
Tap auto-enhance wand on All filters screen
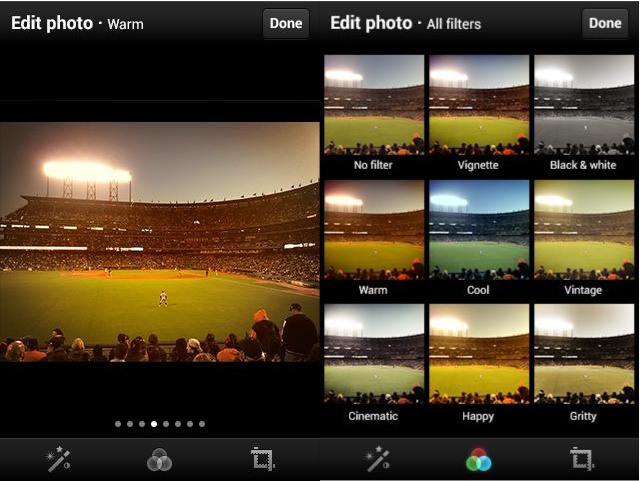377,460
